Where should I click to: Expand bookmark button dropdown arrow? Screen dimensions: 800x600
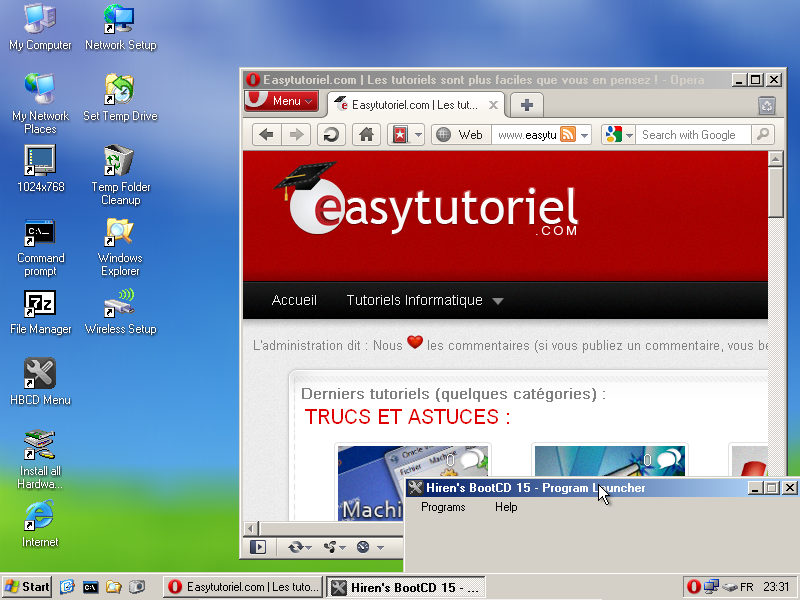[x=418, y=135]
